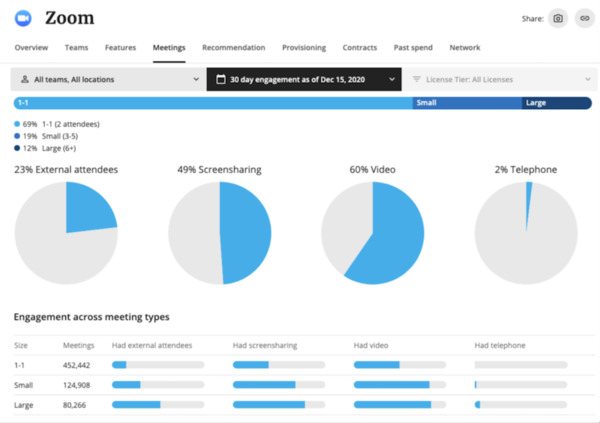The image size is (600, 423).
Task: Click the 1-1 row label in table
Action: pos(19,365)
